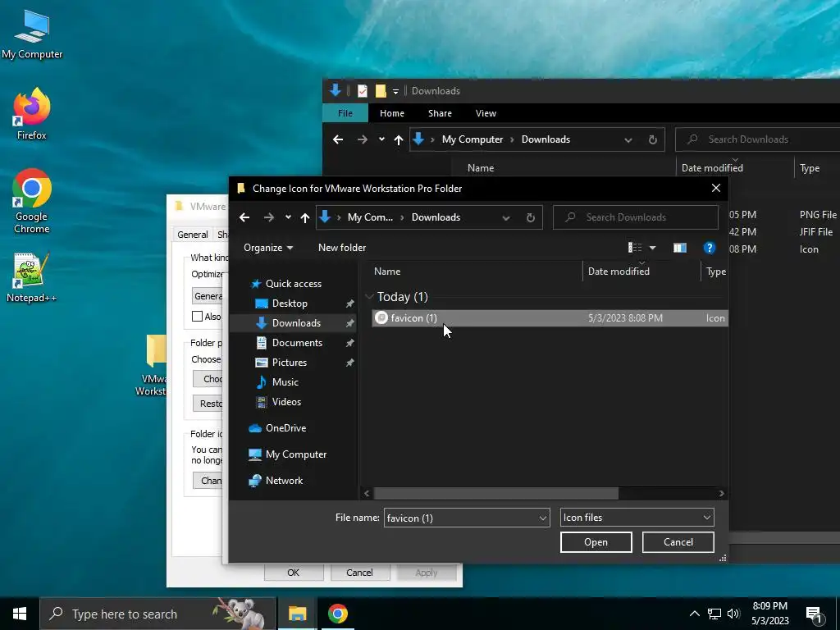The height and width of the screenshot is (630, 840).
Task: Open the Organize menu
Action: [x=268, y=248]
